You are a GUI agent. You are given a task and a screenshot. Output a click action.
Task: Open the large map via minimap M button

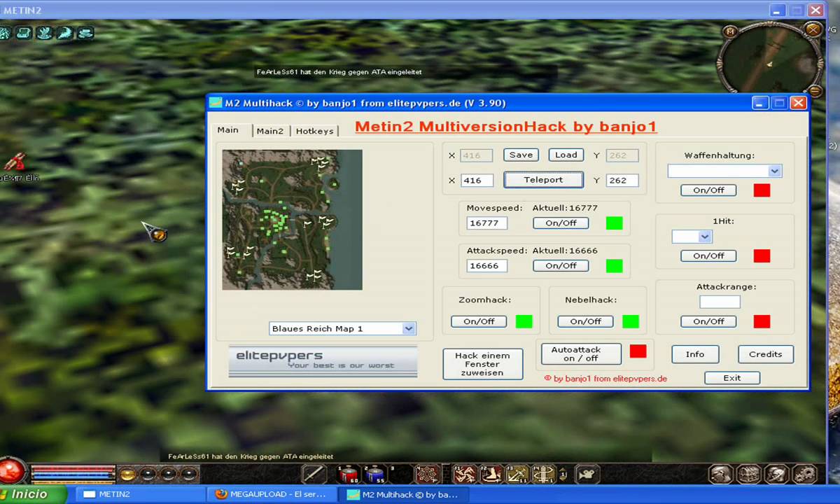coord(730,31)
